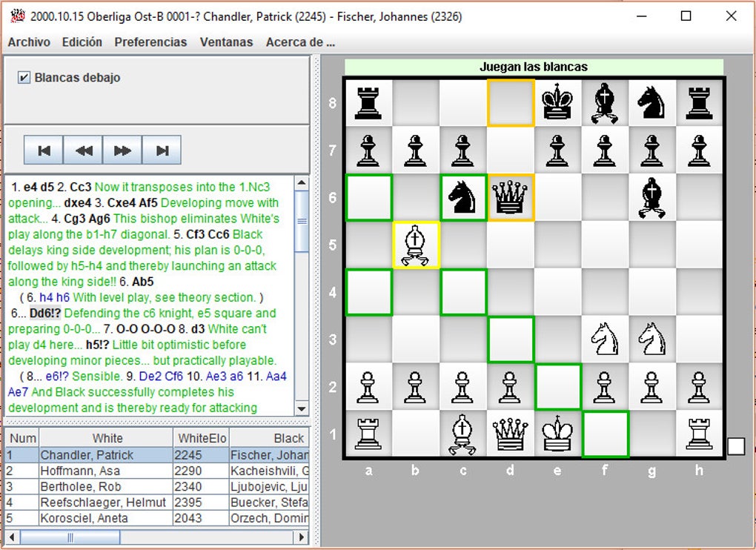
Task: Click the WhiteElo column header
Action: tap(201, 437)
